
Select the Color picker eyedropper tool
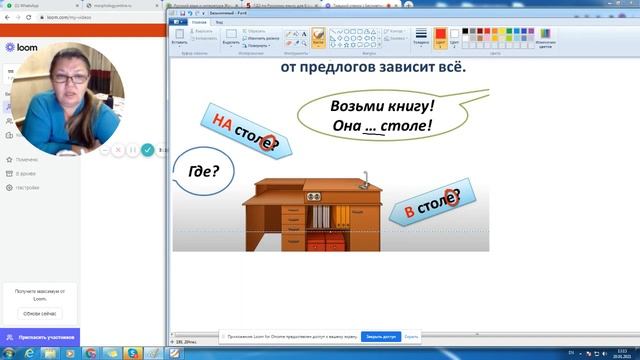297,43
